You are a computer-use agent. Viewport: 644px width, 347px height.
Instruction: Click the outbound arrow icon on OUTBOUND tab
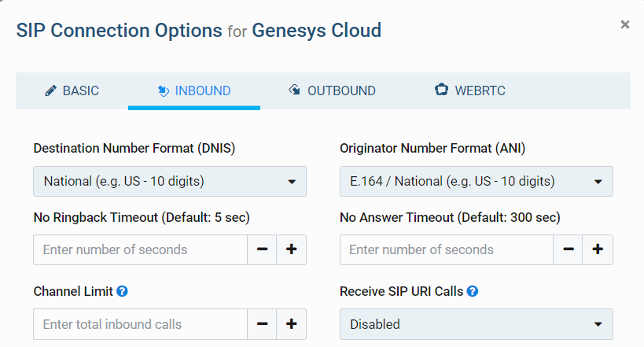(295, 90)
